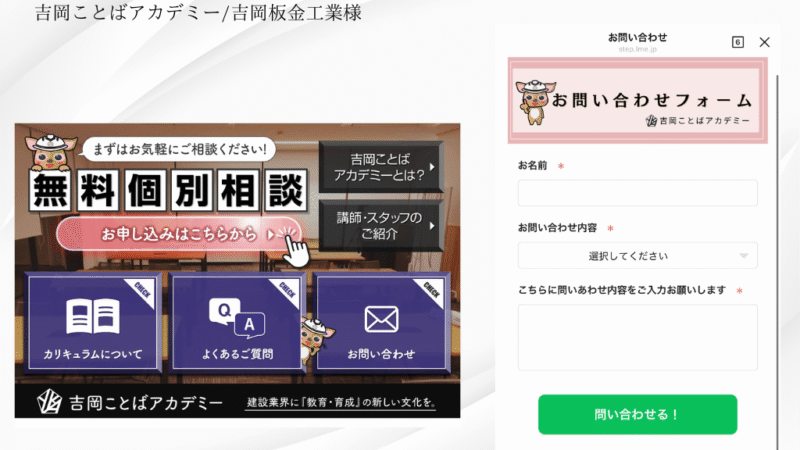Click the mascot with helmet above 無料個別相談

tap(51, 152)
